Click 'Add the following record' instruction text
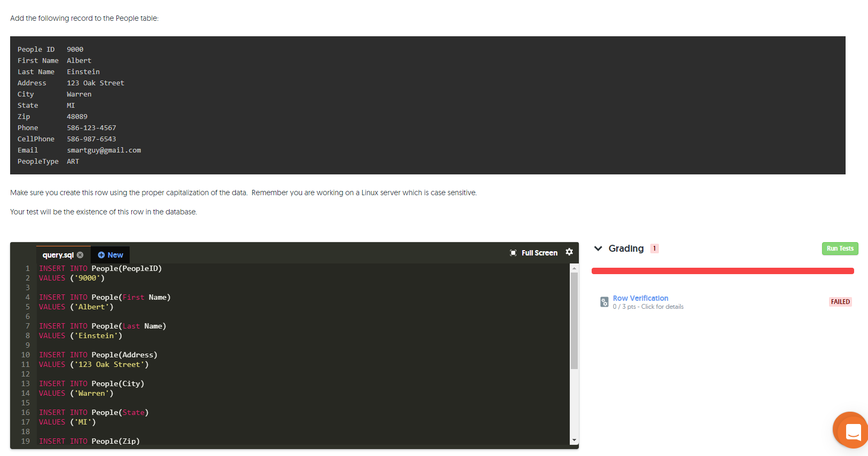This screenshot has height=456, width=868. coord(84,18)
